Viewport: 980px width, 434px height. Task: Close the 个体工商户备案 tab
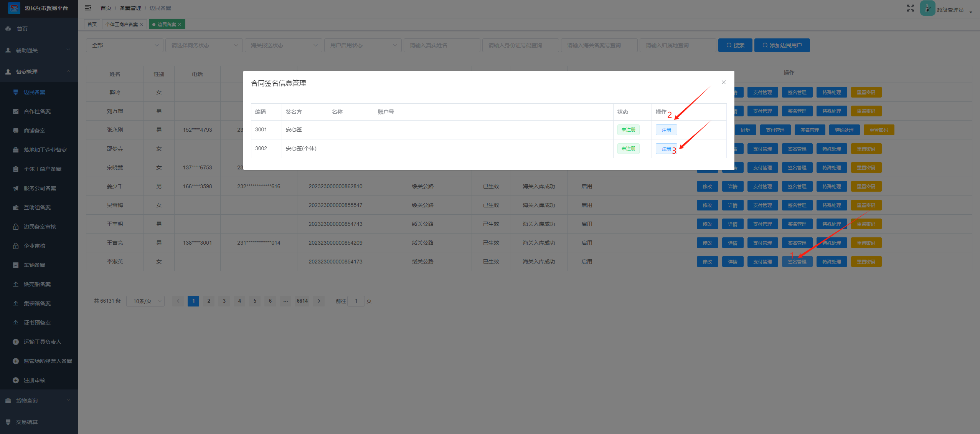click(142, 25)
